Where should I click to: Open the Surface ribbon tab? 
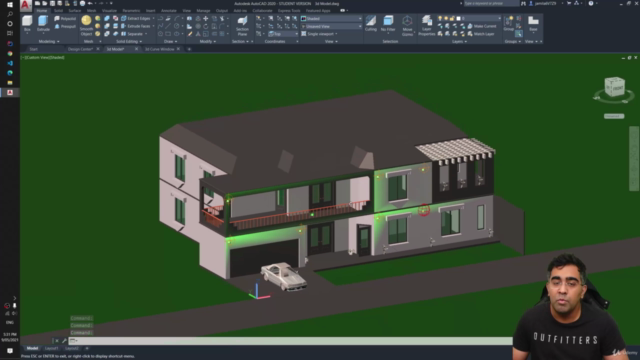(x=75, y=11)
